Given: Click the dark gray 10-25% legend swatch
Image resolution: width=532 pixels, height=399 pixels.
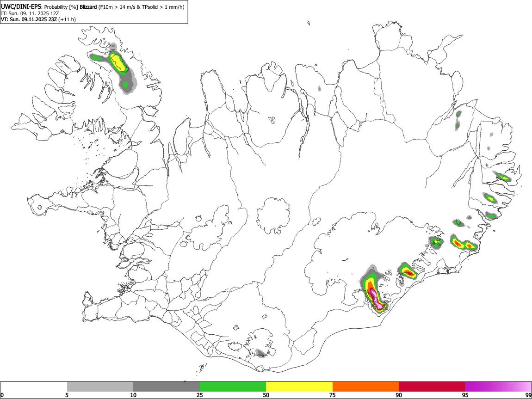Looking at the screenshot, I should [167, 387].
